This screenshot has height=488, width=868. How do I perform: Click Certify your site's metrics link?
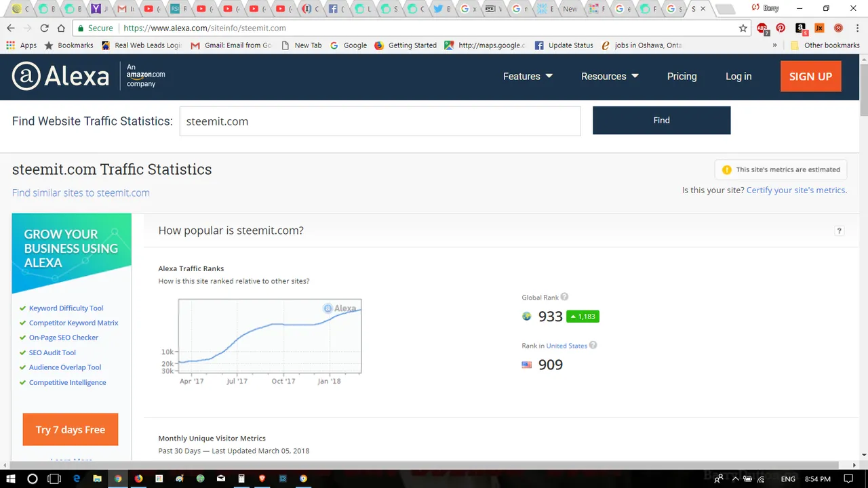click(x=796, y=190)
